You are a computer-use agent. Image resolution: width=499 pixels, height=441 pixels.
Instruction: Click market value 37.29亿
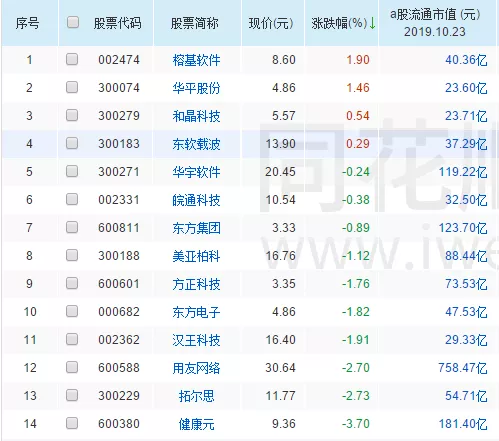(466, 144)
